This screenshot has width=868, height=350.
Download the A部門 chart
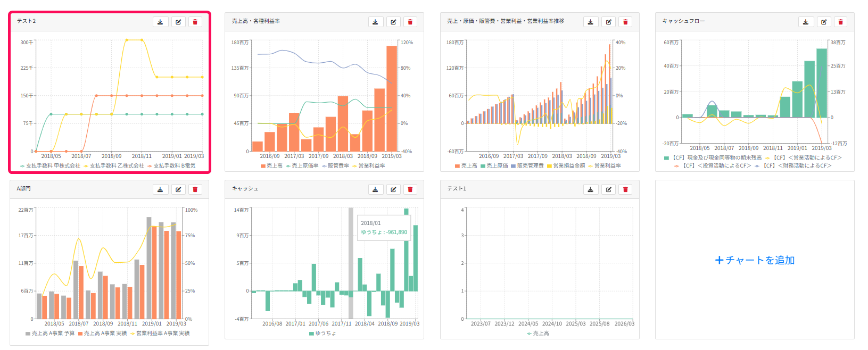160,189
